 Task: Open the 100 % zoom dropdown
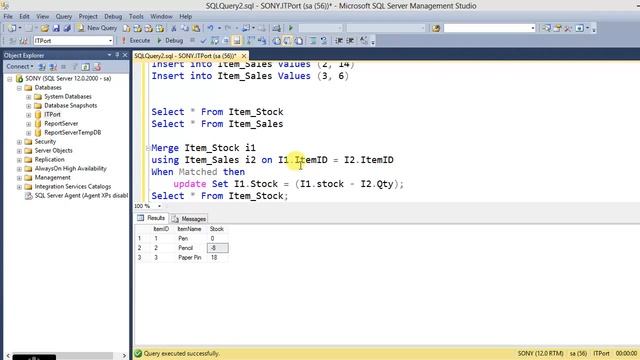[159, 206]
